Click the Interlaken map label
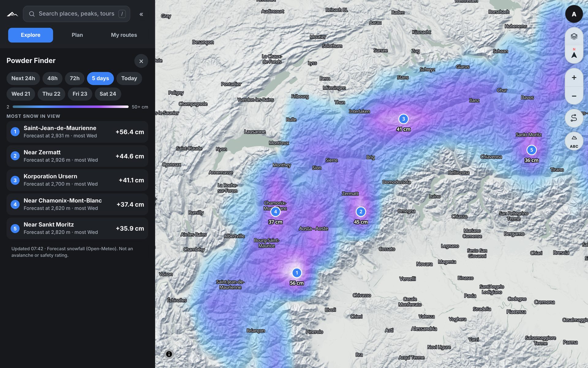The height and width of the screenshot is (368, 588). click(x=359, y=111)
